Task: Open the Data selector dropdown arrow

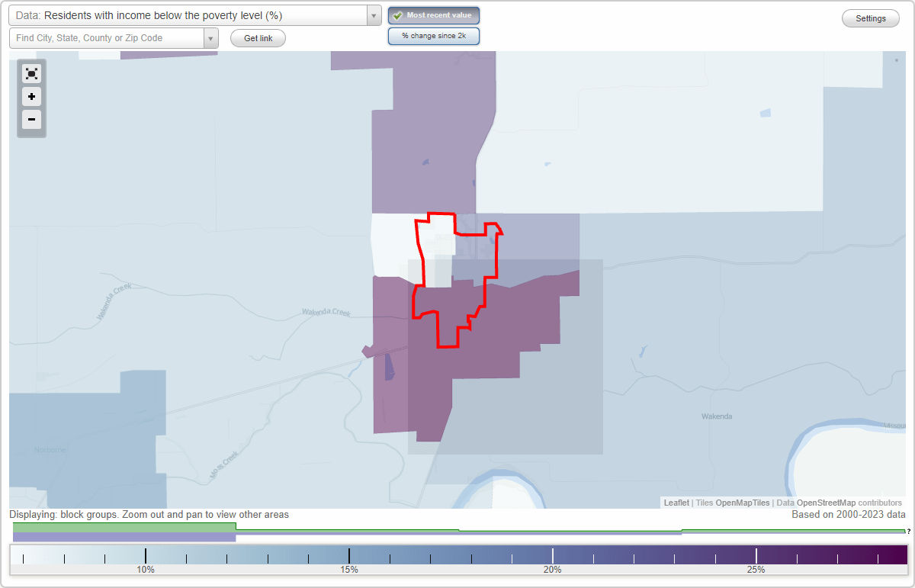Action: pos(372,15)
